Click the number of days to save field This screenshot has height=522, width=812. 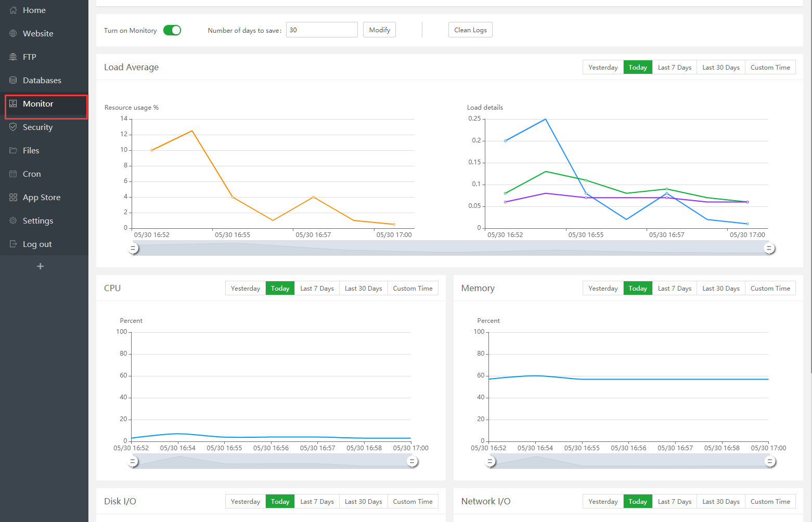tap(321, 30)
